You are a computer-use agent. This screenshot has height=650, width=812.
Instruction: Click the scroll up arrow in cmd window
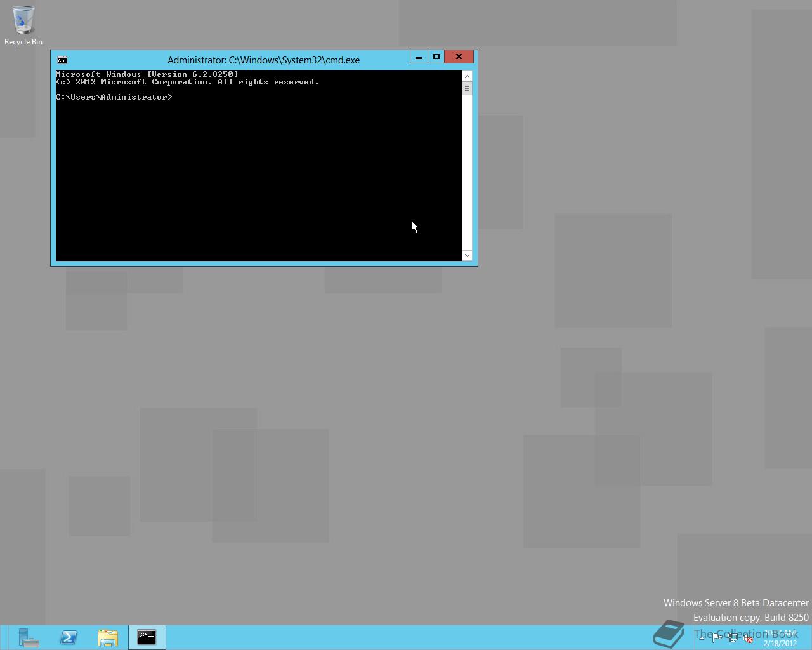pyautogui.click(x=468, y=76)
